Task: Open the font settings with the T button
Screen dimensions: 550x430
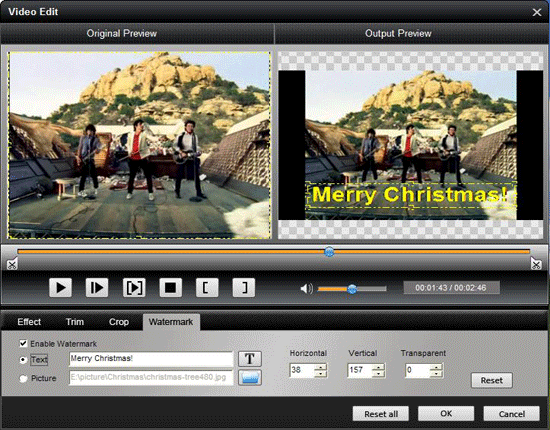Action: point(250,359)
